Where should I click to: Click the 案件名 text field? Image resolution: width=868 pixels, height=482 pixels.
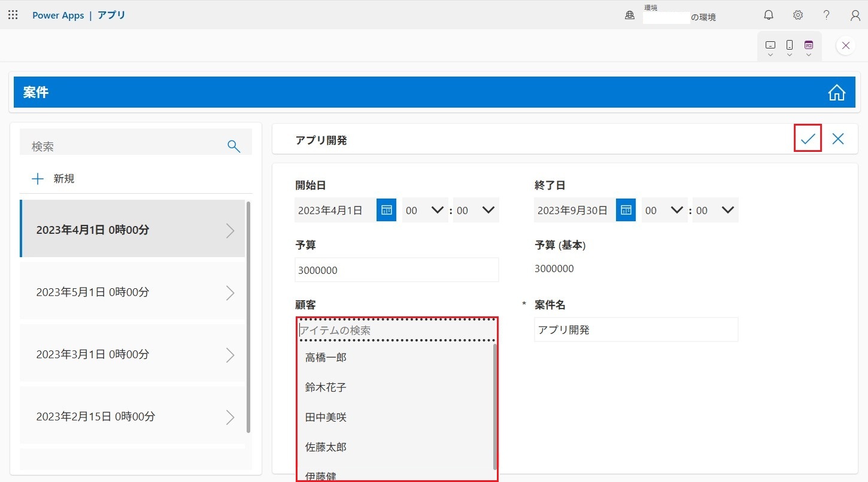pyautogui.click(x=635, y=330)
